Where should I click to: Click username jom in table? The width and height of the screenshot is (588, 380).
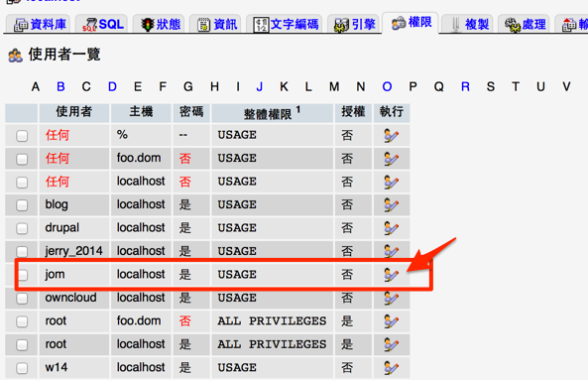[55, 275]
